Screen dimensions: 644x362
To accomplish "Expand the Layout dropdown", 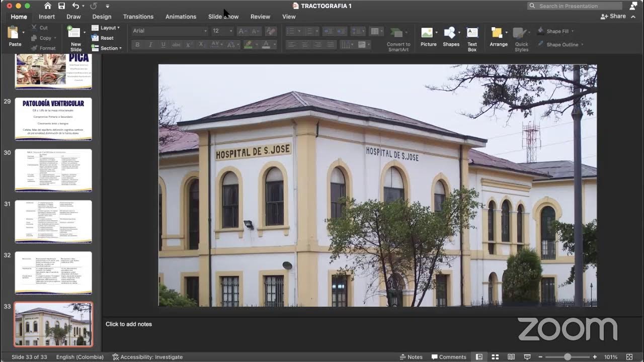I will 106,28.
